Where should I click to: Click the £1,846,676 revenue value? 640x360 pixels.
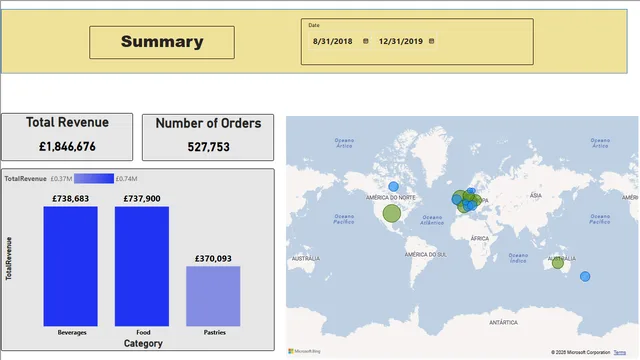point(67,147)
